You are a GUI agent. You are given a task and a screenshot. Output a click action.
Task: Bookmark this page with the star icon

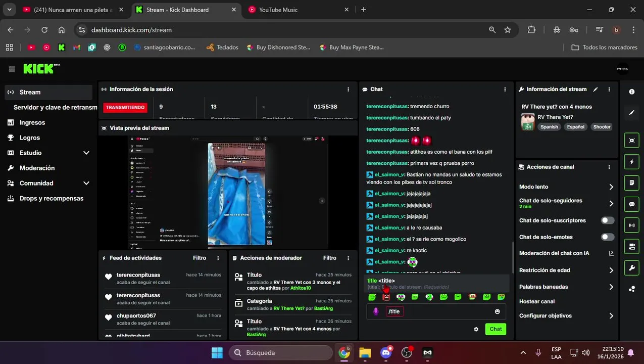(x=508, y=30)
